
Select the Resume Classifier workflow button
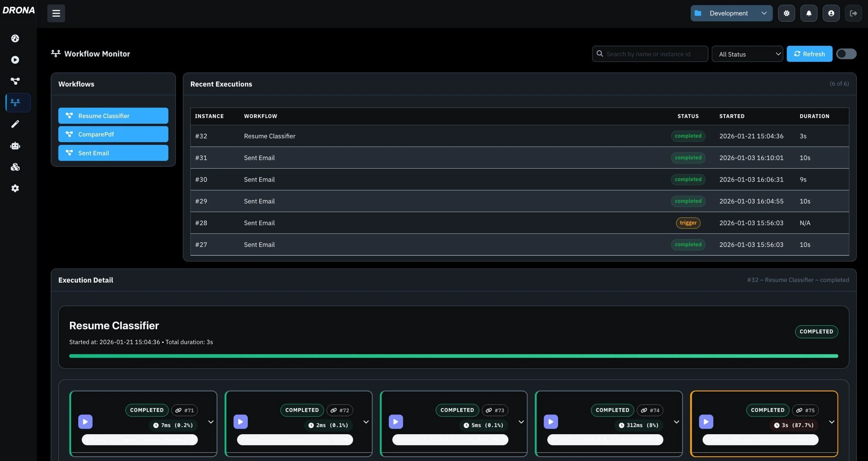pos(113,116)
